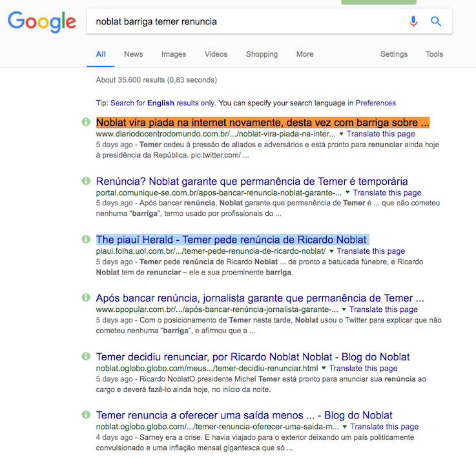Click the microphone voice search icon
476x463 pixels.
[413, 21]
